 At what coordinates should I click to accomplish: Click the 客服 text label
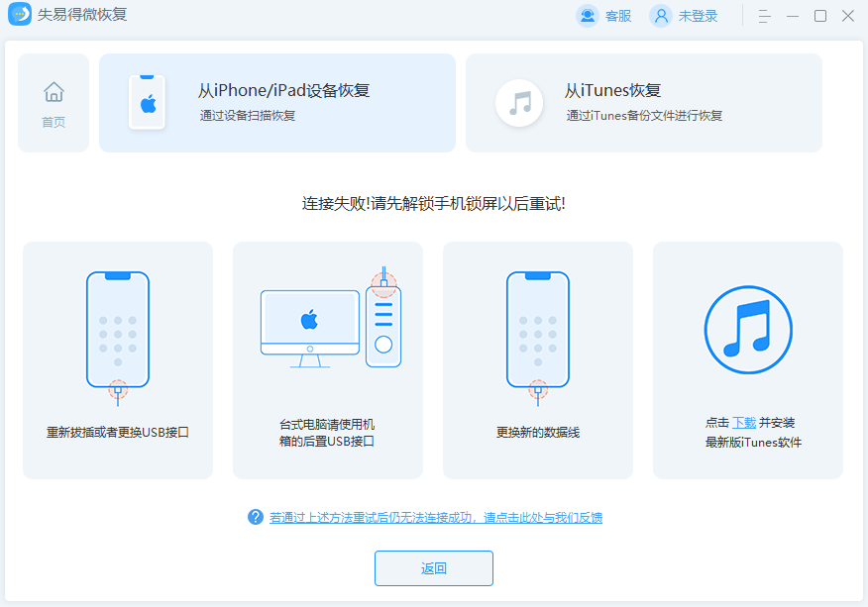click(618, 16)
